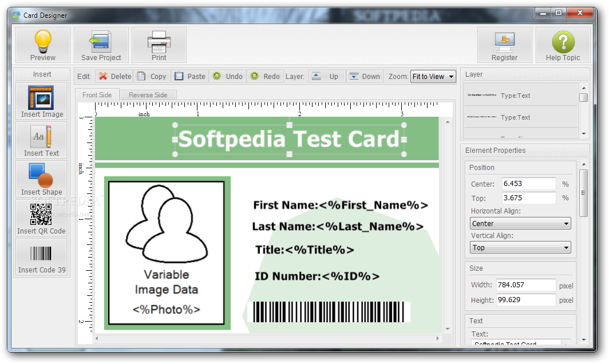
Task: Open the Preview light bulb button
Action: [x=43, y=45]
